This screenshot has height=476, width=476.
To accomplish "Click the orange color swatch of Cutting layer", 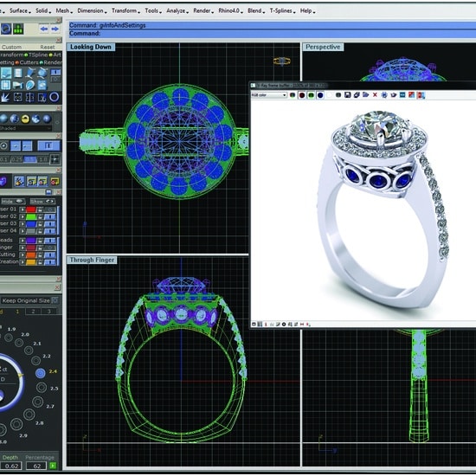I will click(31, 255).
